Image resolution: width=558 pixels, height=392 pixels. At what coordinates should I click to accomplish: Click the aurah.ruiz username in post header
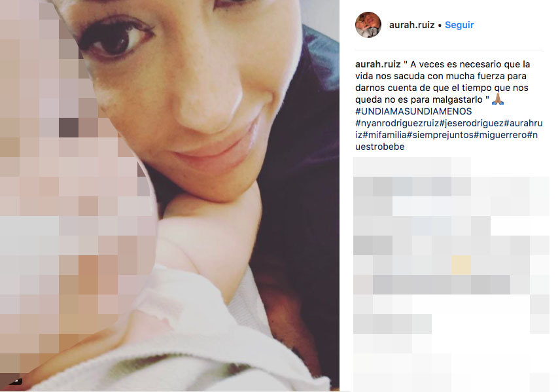coord(411,25)
